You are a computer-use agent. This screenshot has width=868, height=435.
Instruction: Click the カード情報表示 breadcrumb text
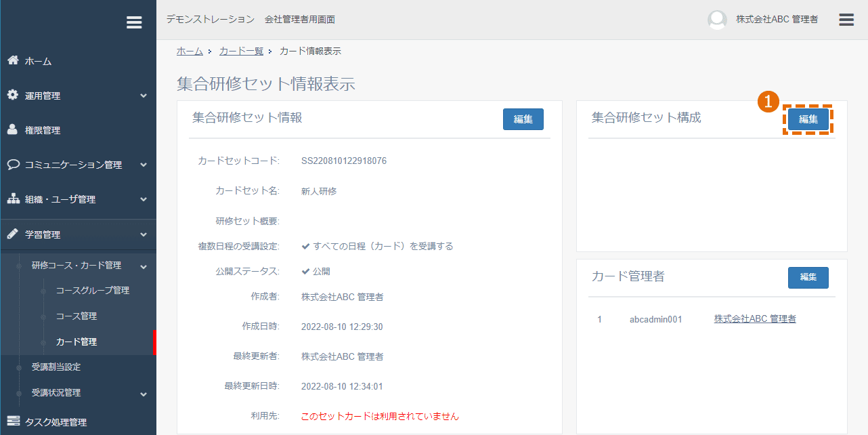coord(310,51)
